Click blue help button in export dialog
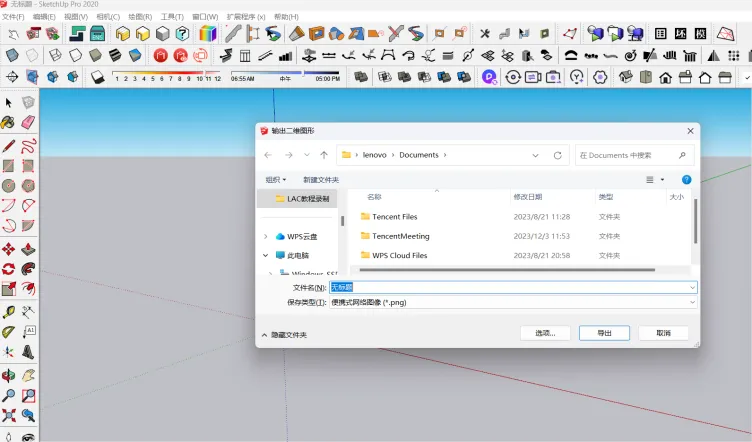Screen dimensions: 752x442 tap(686, 180)
